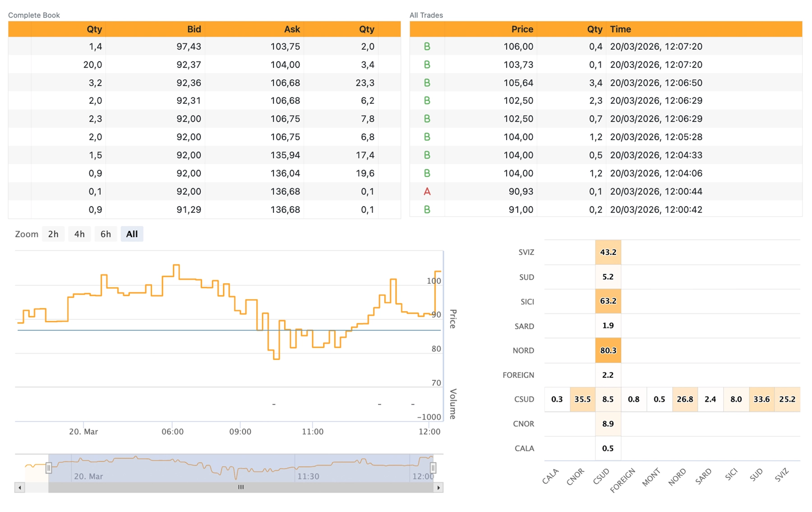This screenshot has width=812, height=512.
Task: Set chart zoom to 6h
Action: click(106, 234)
